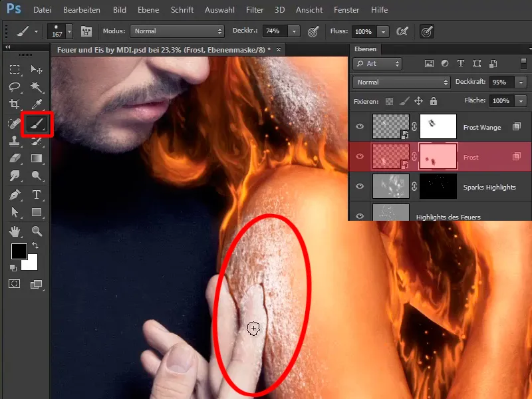Screen dimensions: 532x399
Task: Select the History Brush tool
Action: coord(37,141)
